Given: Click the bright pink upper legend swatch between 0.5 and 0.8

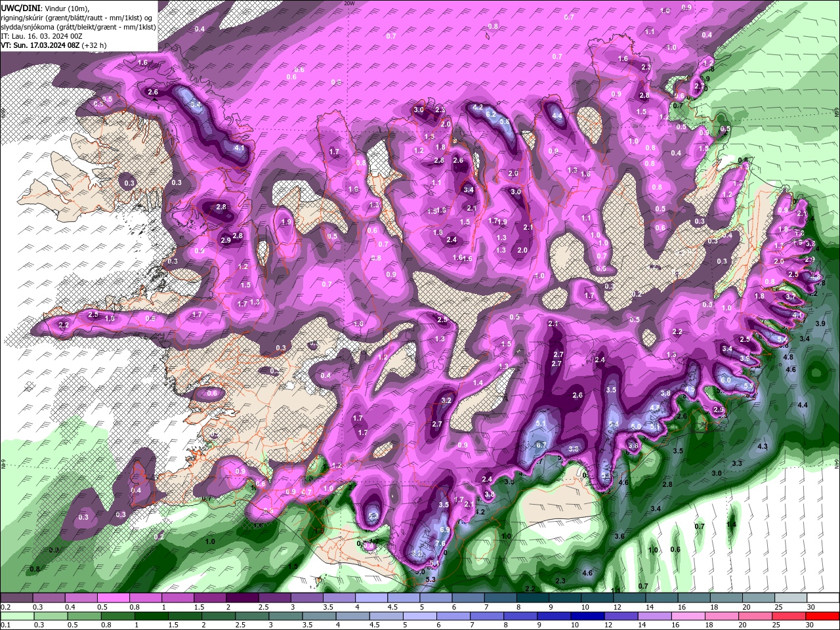Looking at the screenshot, I should [x=113, y=598].
